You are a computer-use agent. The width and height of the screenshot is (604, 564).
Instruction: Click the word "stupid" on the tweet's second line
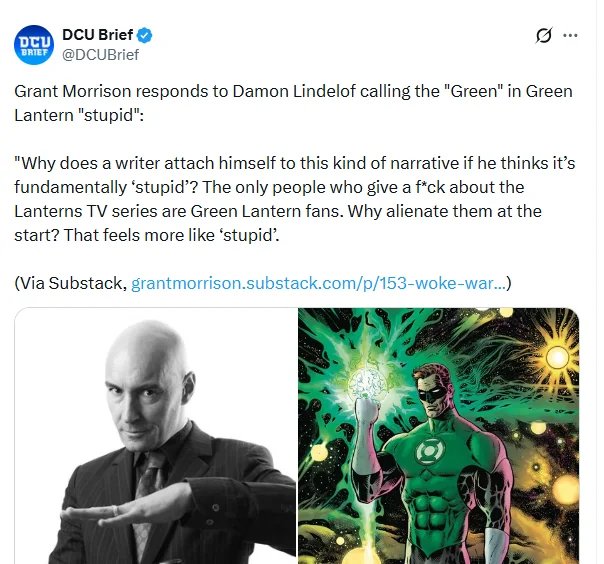(109, 115)
